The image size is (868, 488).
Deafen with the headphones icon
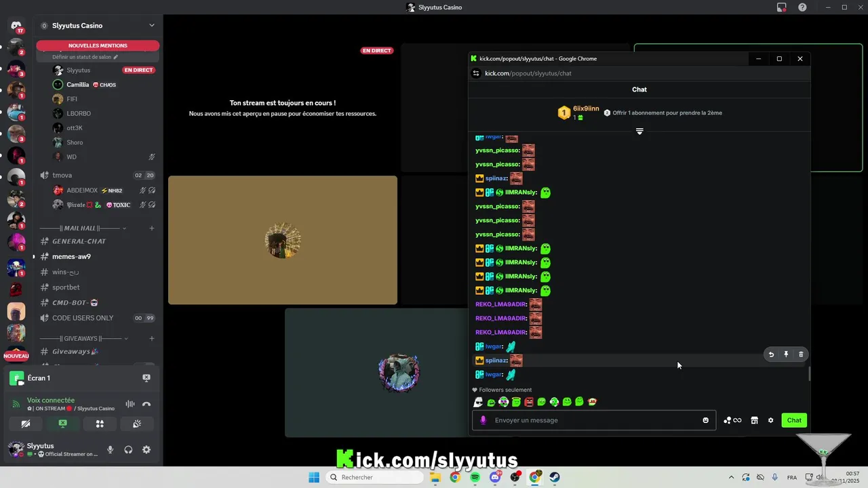128,449
